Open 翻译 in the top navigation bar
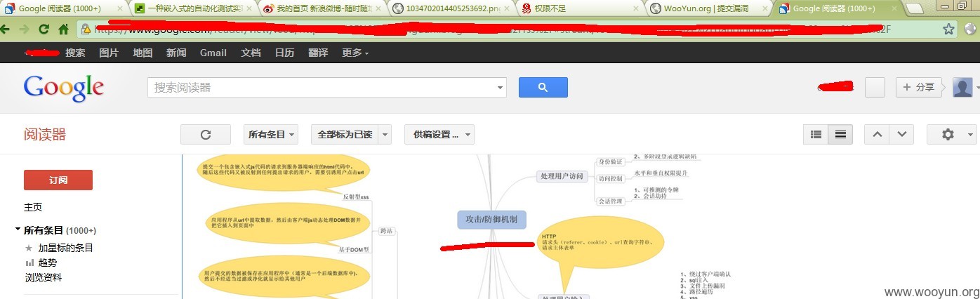 tap(318, 53)
